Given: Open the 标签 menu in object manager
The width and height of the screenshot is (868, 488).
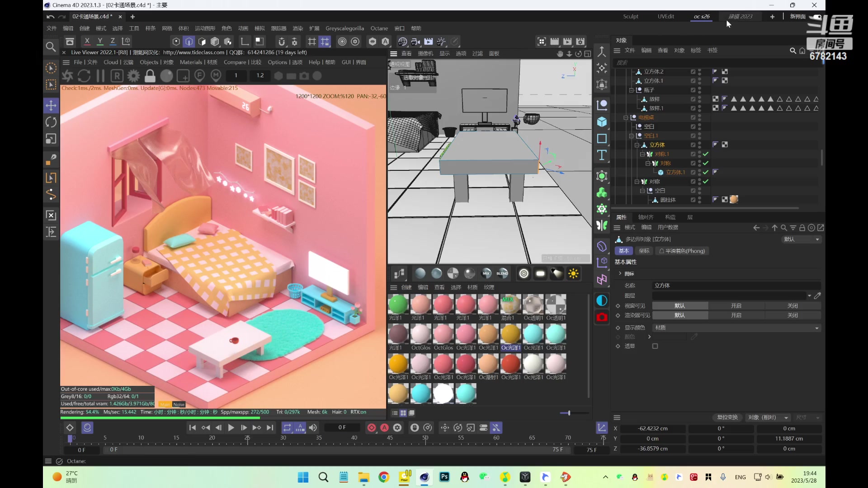Looking at the screenshot, I should [696, 51].
